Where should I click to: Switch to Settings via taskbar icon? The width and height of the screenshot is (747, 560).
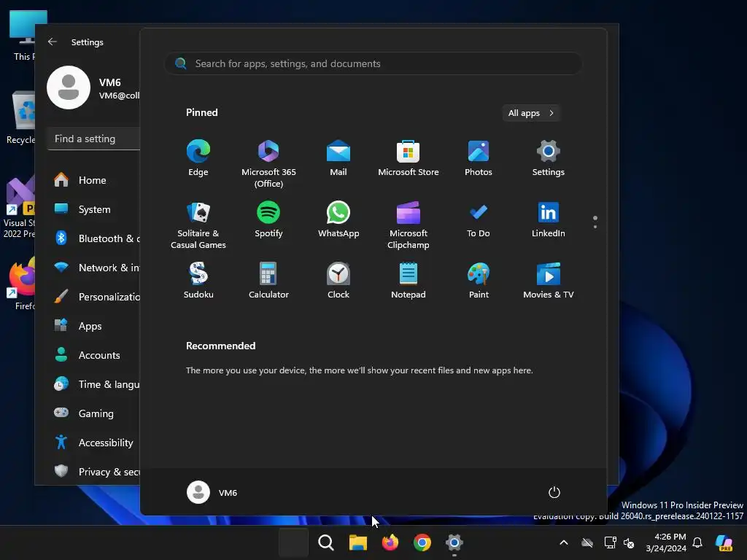point(454,542)
